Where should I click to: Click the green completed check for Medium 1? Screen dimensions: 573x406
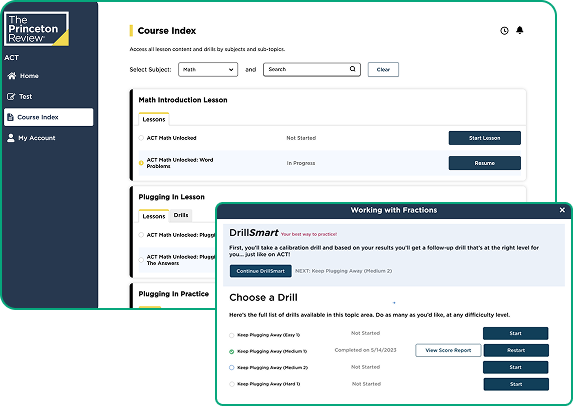point(231,352)
